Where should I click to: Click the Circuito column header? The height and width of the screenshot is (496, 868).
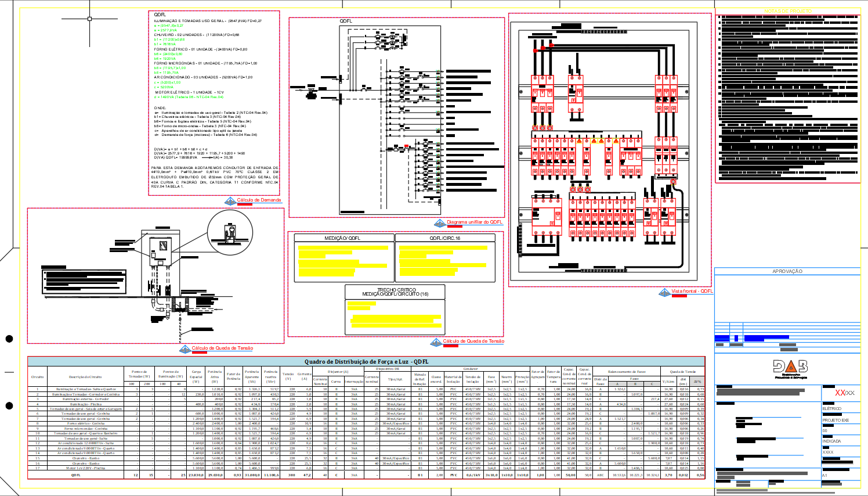tap(37, 376)
